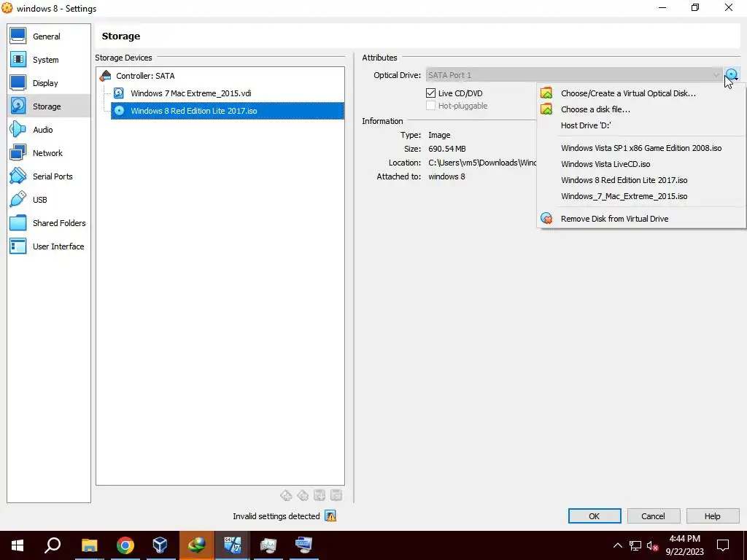Toggle the Live CD/DVD checkbox
Image resolution: width=747 pixels, height=560 pixels.
point(430,93)
